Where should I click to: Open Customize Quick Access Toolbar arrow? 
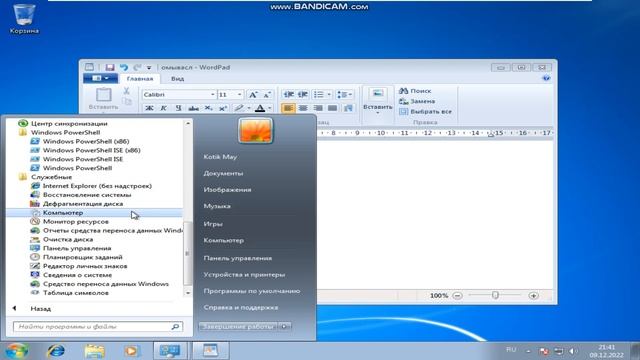click(149, 68)
